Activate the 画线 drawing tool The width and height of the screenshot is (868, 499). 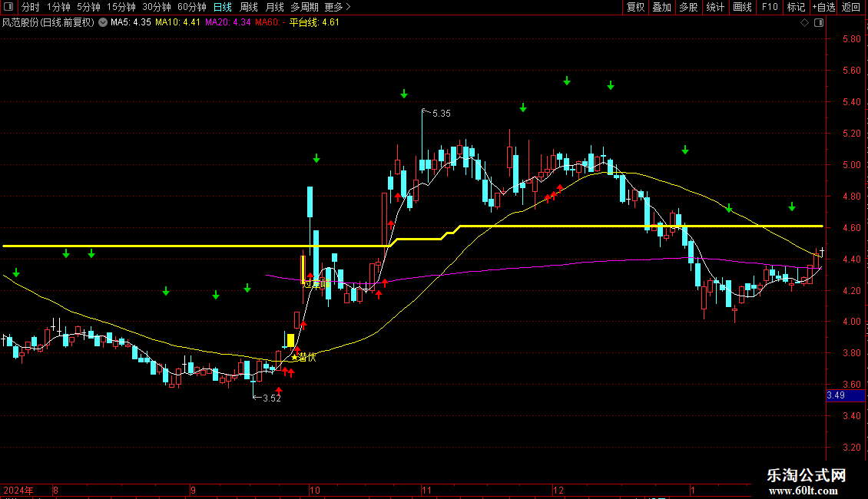742,7
